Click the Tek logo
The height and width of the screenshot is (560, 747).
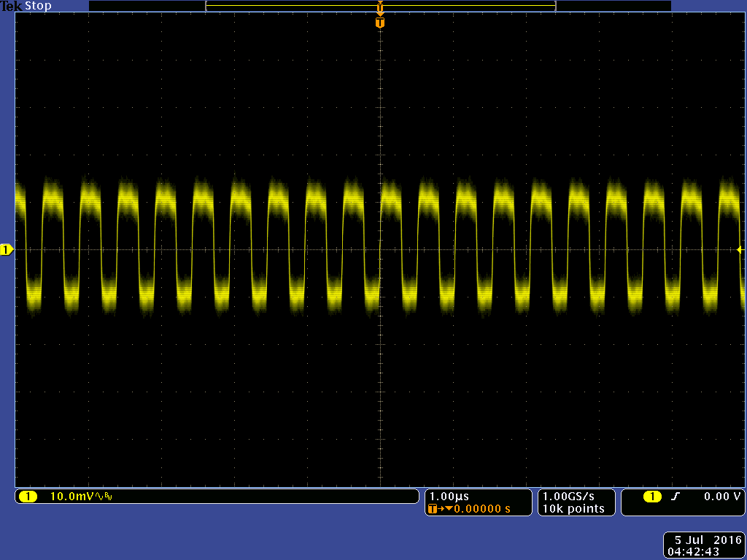[12, 6]
